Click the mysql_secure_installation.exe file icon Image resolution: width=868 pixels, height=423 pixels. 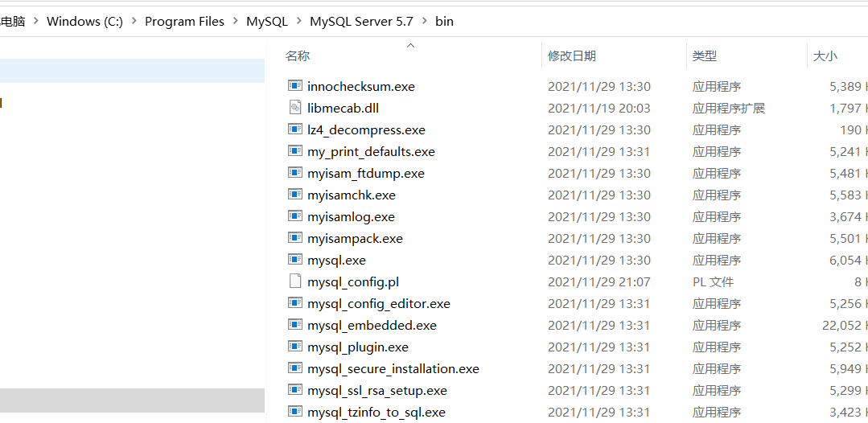[295, 368]
